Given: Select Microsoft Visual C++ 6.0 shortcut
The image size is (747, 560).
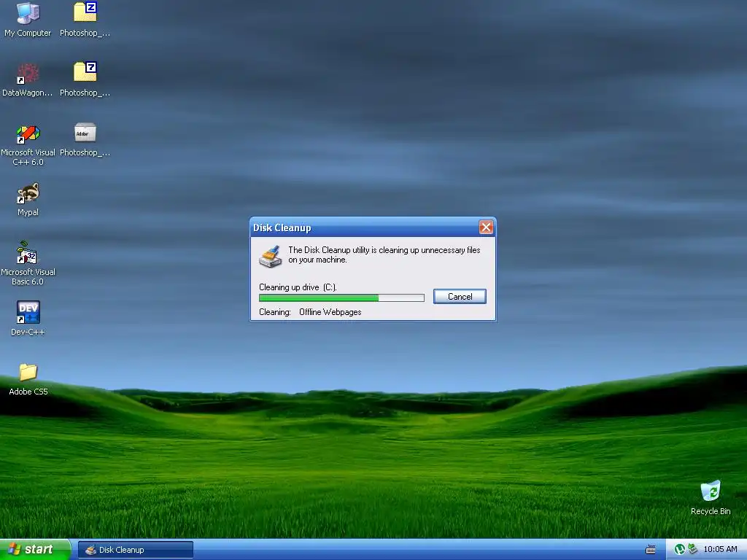Looking at the screenshot, I should [x=28, y=145].
